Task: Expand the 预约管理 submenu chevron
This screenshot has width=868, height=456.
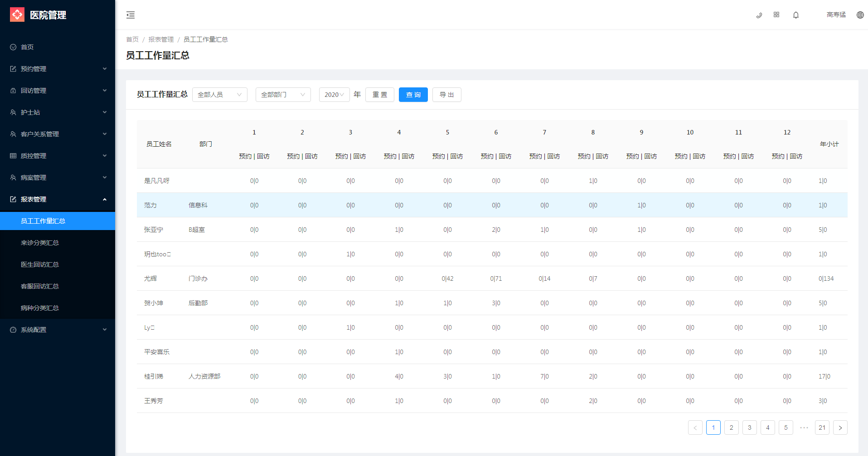Action: (105, 69)
